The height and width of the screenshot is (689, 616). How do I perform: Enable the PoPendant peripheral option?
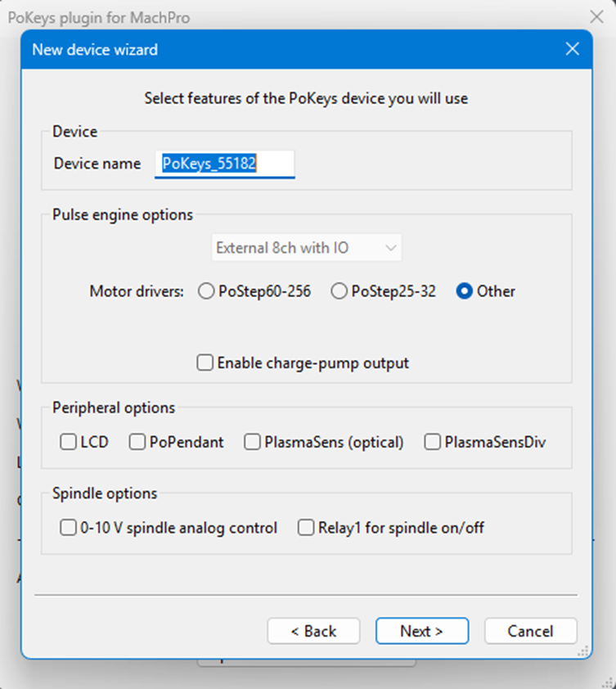point(137,443)
